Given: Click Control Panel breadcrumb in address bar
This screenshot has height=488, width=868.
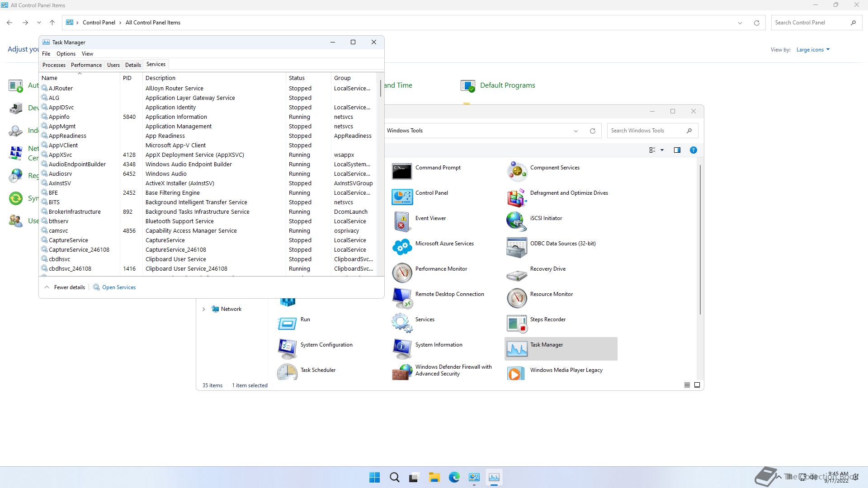Looking at the screenshot, I should click(x=99, y=23).
